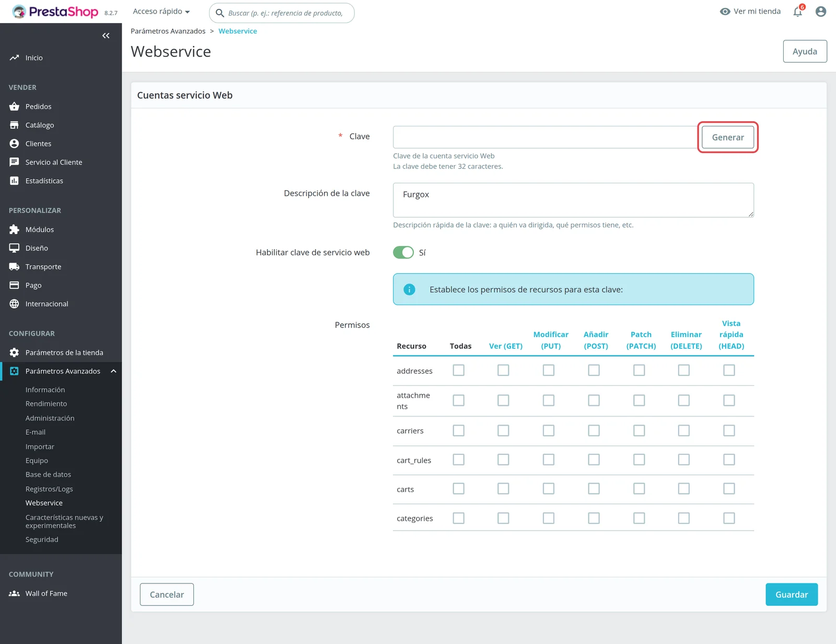Check Vista rápida (HEAD) for addresses row
Image resolution: width=836 pixels, height=644 pixels.
pos(729,370)
